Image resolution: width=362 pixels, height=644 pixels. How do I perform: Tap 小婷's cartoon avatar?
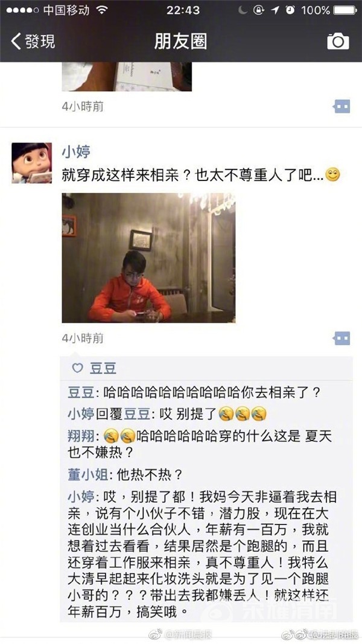pos(31,162)
